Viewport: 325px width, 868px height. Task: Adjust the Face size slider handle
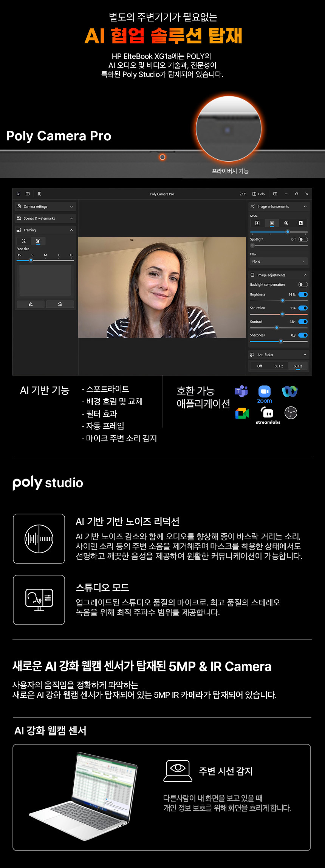31,260
